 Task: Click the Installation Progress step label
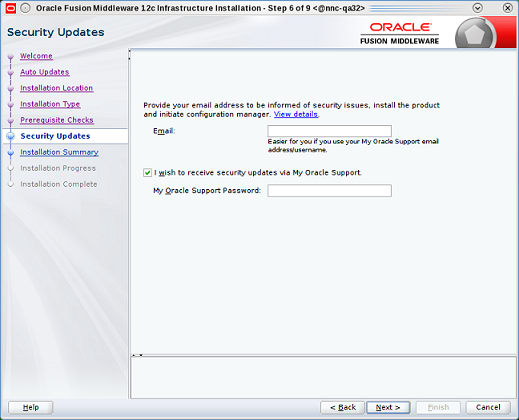(58, 168)
